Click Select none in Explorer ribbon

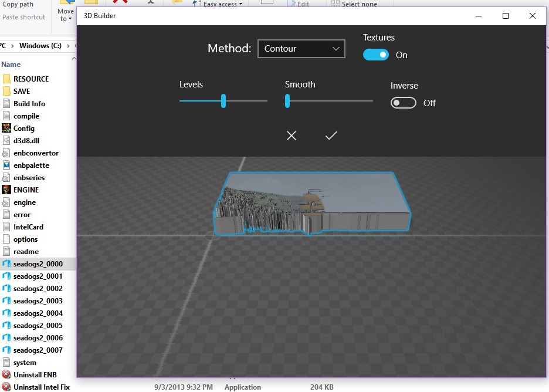359,4
